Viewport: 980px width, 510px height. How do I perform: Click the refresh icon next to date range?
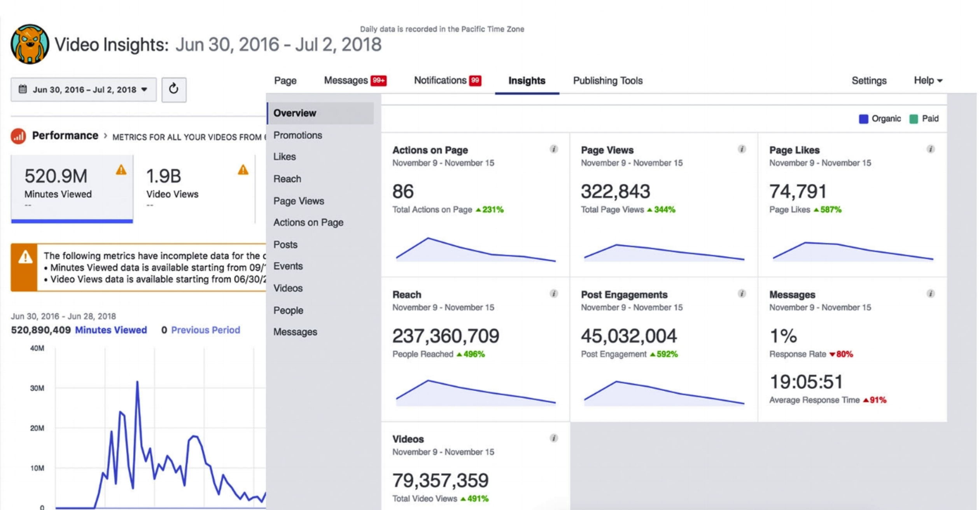pos(173,89)
